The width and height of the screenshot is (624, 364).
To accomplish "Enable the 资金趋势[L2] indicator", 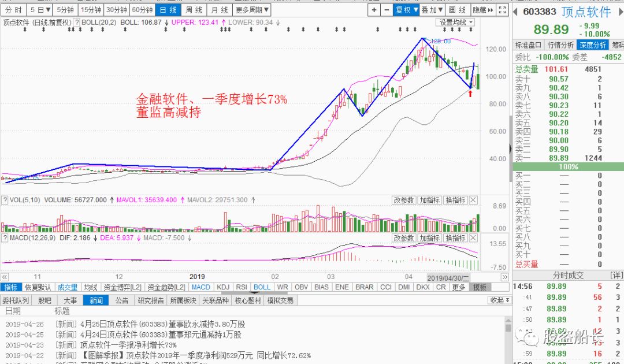I will point(166,287).
